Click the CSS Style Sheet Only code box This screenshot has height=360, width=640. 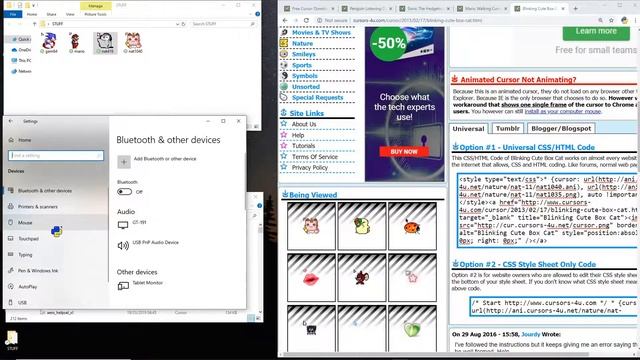point(554,307)
